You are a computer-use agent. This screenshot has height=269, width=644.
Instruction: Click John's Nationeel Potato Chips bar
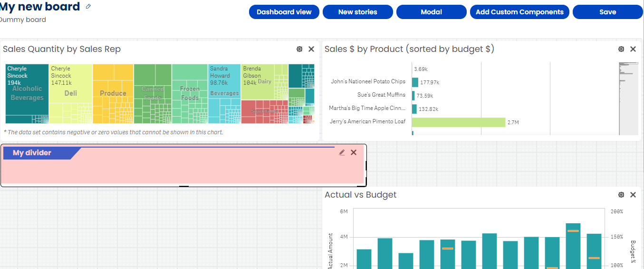point(415,82)
